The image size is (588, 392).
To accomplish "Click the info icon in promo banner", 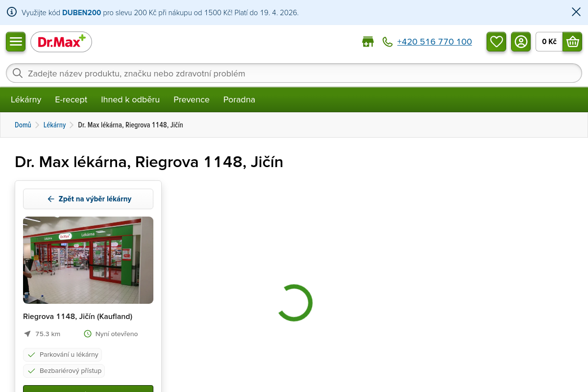I will pos(12,12).
